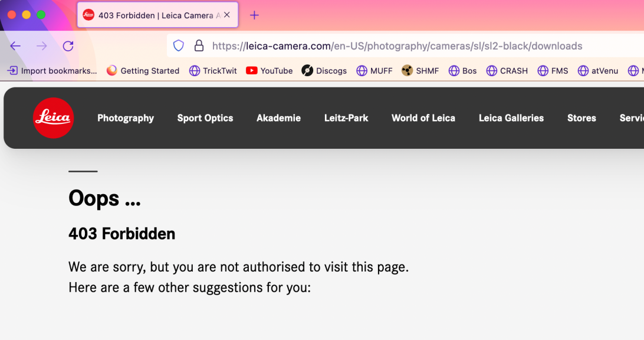Select Akademie in the navigation bar

point(278,118)
